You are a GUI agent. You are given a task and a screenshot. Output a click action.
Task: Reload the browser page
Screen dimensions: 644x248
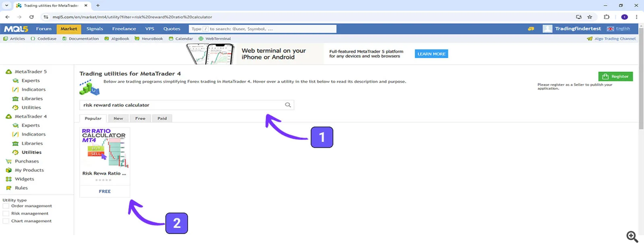point(31,17)
